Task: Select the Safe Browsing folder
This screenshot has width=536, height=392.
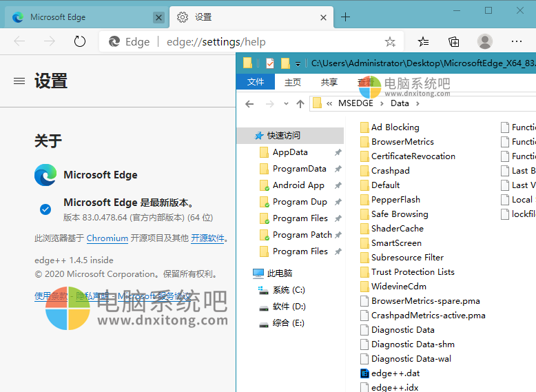Action: point(395,214)
